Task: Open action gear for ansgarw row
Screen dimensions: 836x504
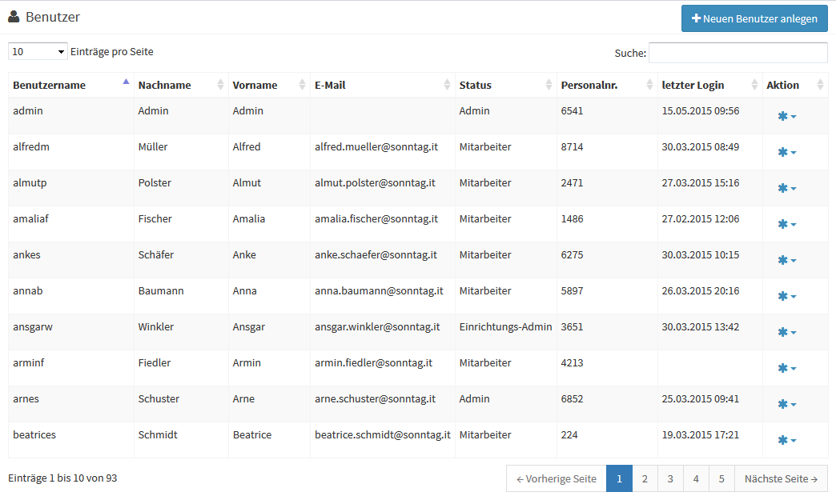Action: pos(786,333)
